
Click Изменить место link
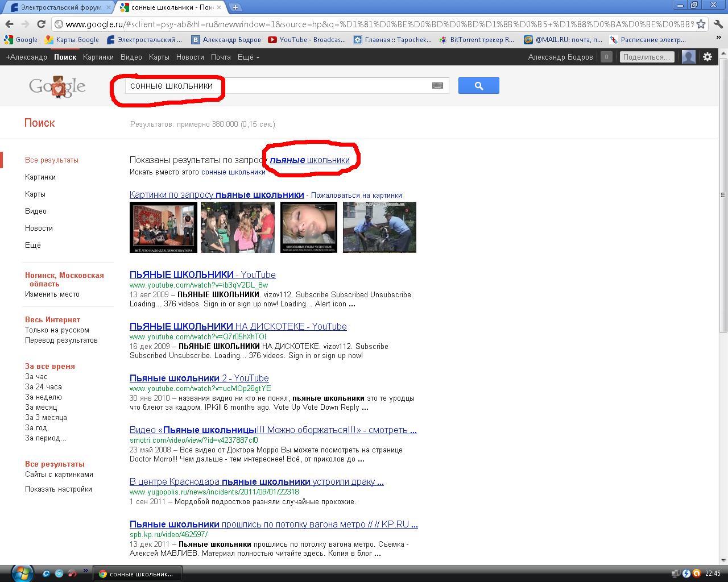[52, 294]
